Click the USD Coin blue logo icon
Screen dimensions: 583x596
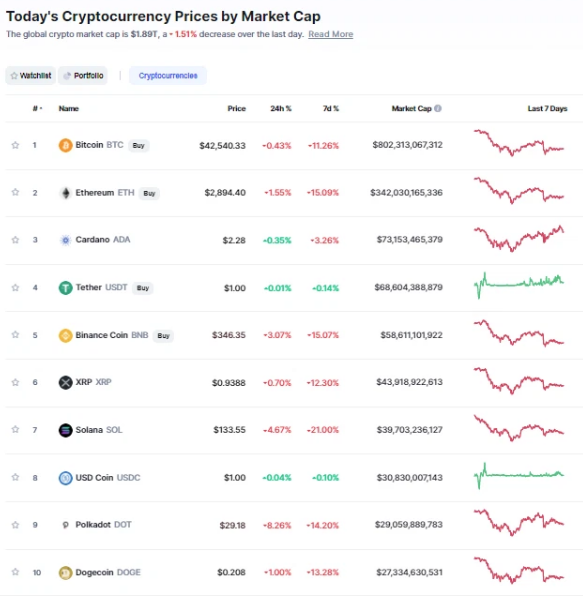coord(65,478)
